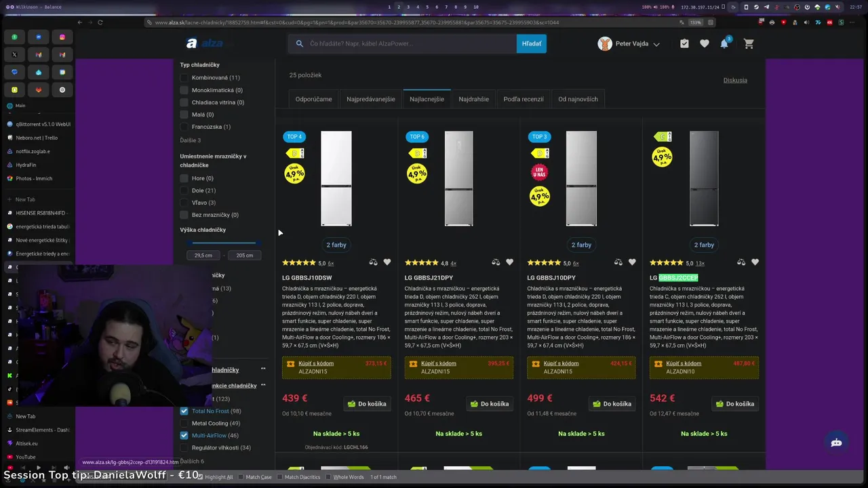Click the Hľadať search button
This screenshot has width=868, height=488.
tap(532, 43)
